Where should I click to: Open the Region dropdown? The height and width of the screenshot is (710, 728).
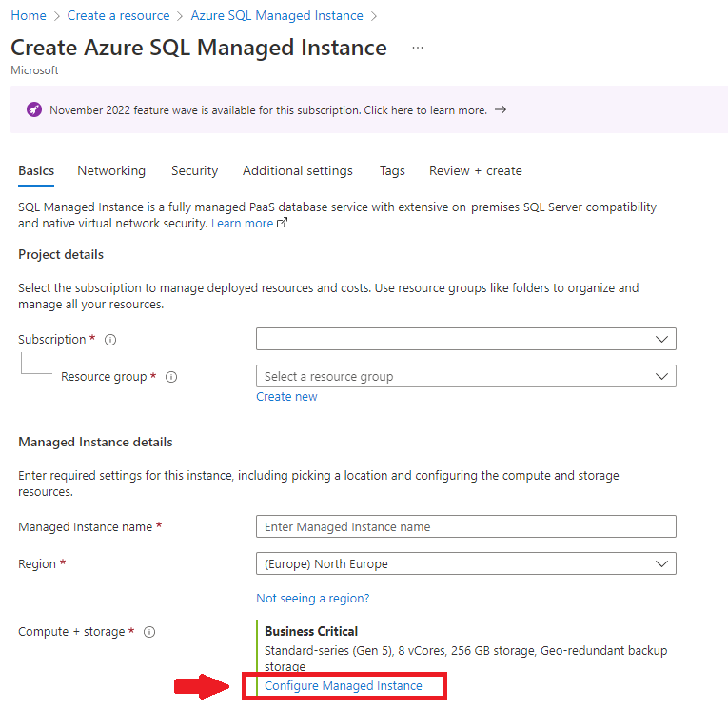tap(465, 564)
